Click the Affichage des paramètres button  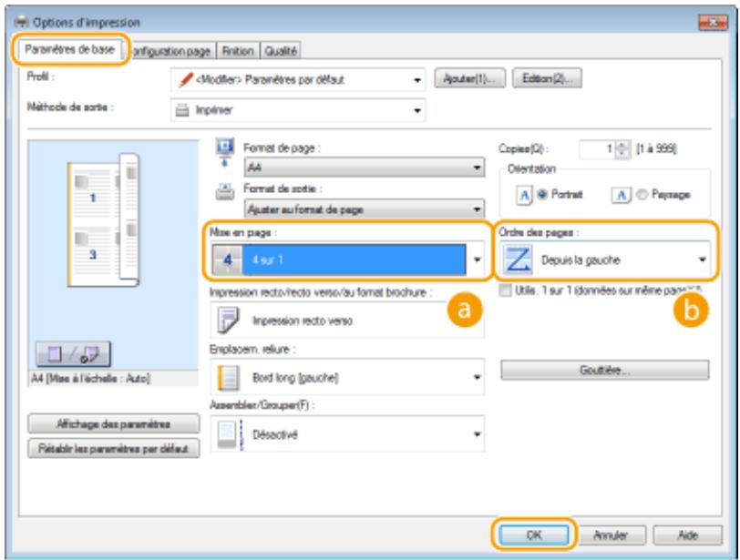tap(113, 424)
